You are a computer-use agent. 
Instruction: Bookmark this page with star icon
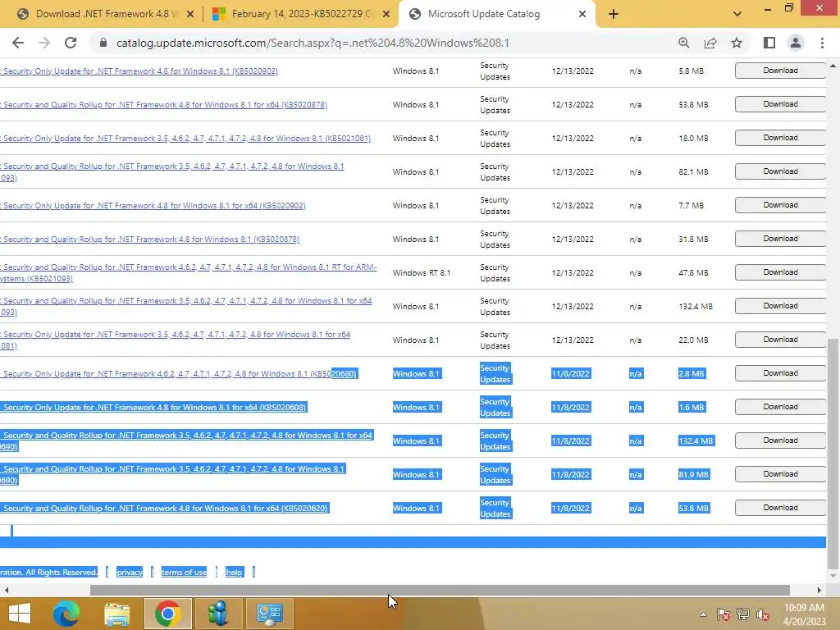point(737,43)
